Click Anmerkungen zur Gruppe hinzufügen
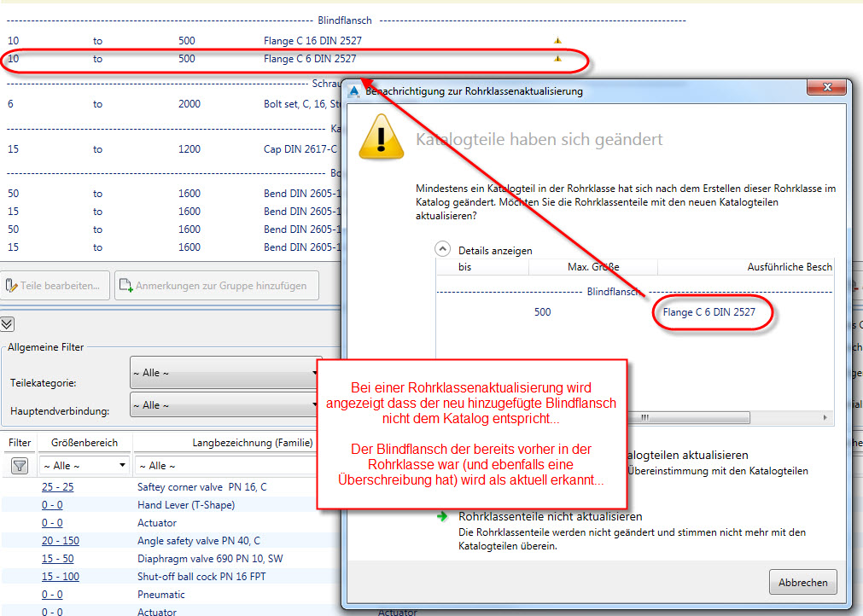This screenshot has width=863, height=616. tap(217, 286)
